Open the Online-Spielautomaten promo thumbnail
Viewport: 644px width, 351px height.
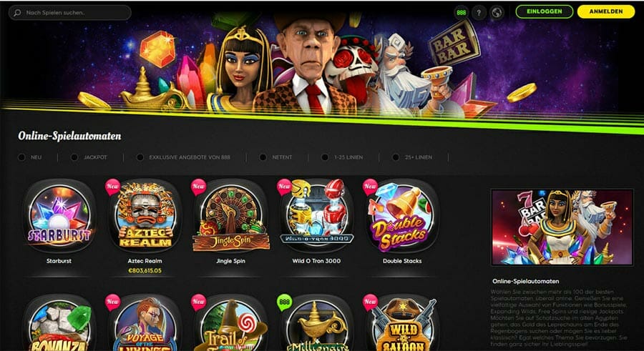[x=562, y=227]
